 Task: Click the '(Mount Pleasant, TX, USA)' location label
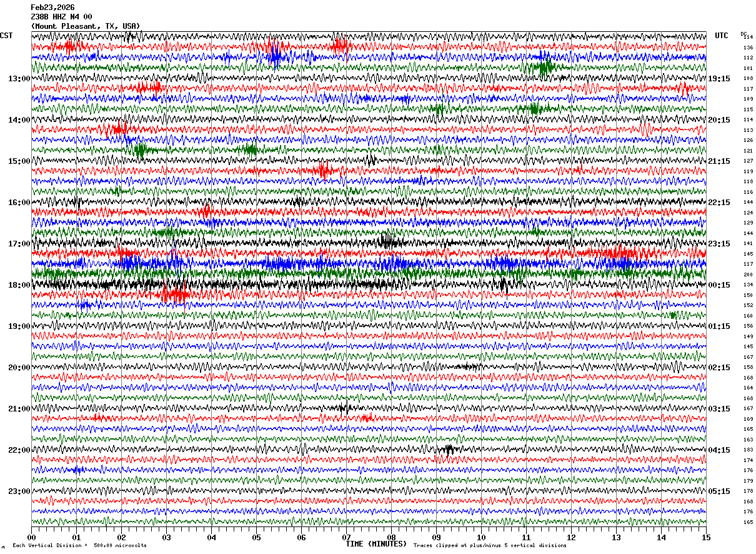tap(86, 26)
